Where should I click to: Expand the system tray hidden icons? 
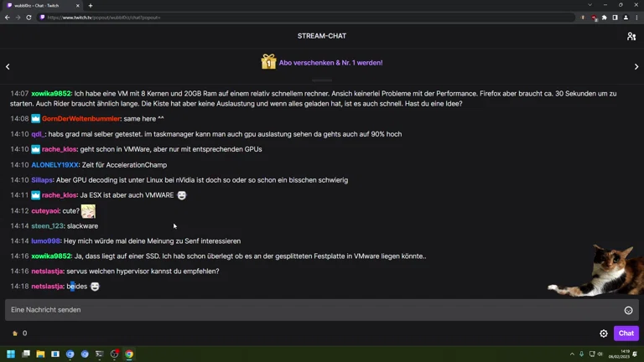(573, 354)
